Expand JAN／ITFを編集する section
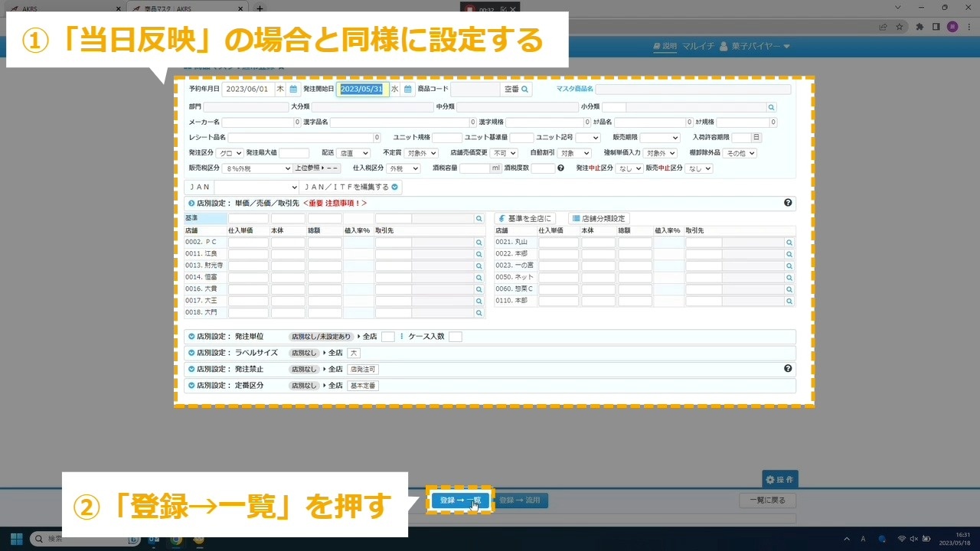This screenshot has height=551, width=980. click(394, 187)
